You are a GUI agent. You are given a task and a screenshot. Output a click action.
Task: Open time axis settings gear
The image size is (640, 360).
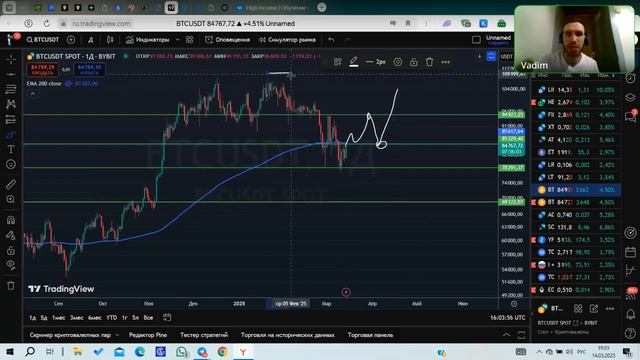coord(514,304)
